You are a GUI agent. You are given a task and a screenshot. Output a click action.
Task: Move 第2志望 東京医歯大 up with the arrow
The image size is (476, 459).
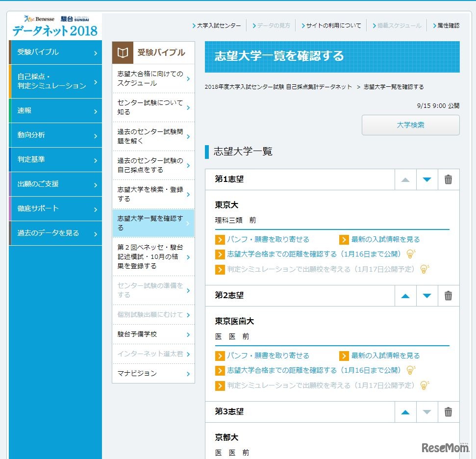tap(405, 296)
